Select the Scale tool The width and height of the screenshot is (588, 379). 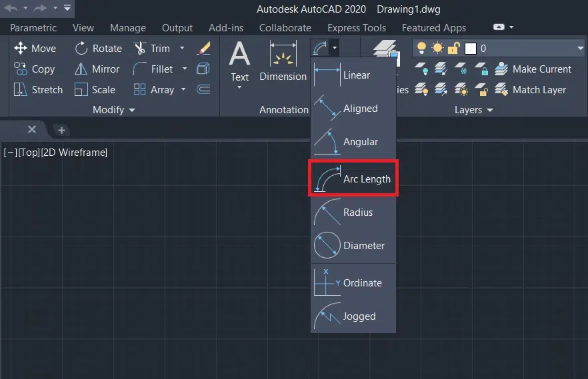(95, 90)
